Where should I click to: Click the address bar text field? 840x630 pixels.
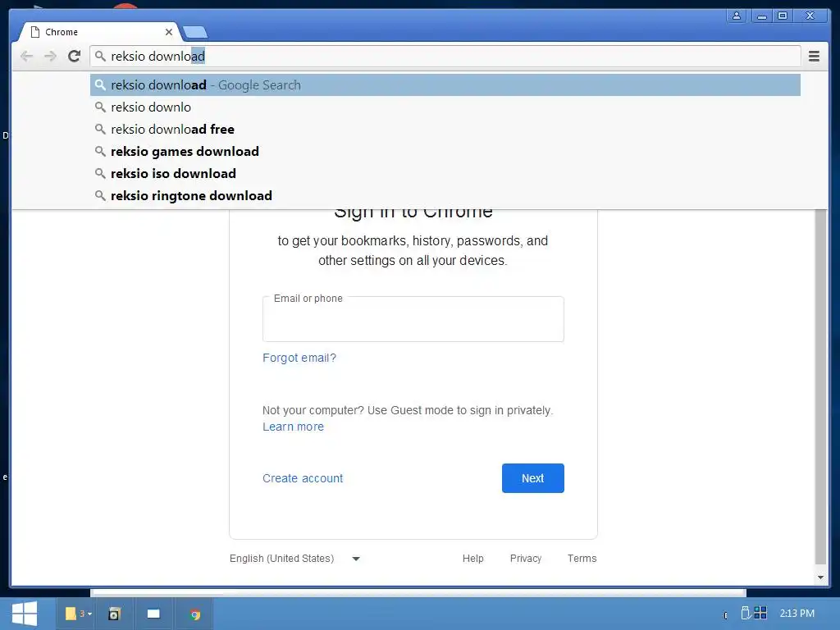[x=445, y=56]
